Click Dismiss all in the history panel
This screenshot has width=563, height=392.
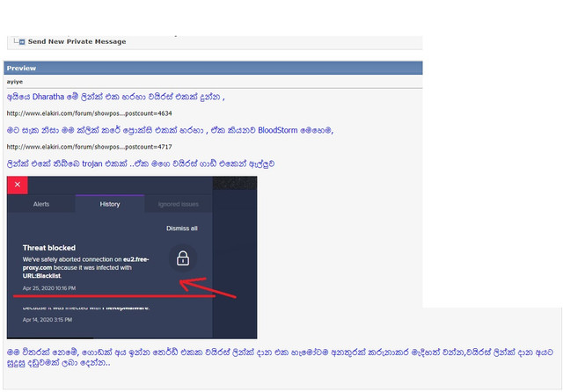click(182, 229)
